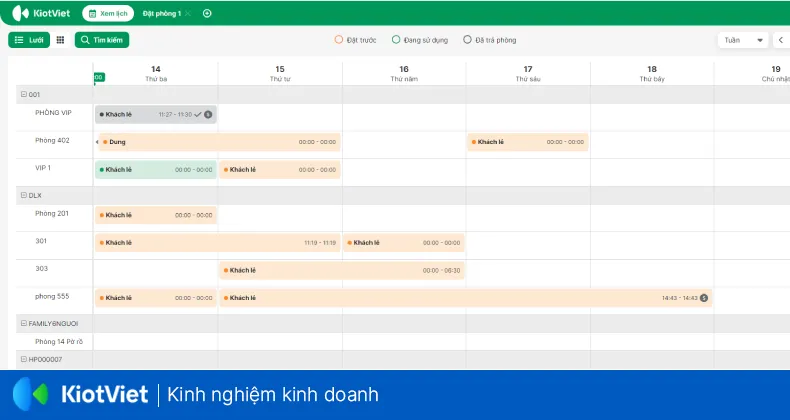Click the checkmark icon on PHÒNG VIP booking

198,114
